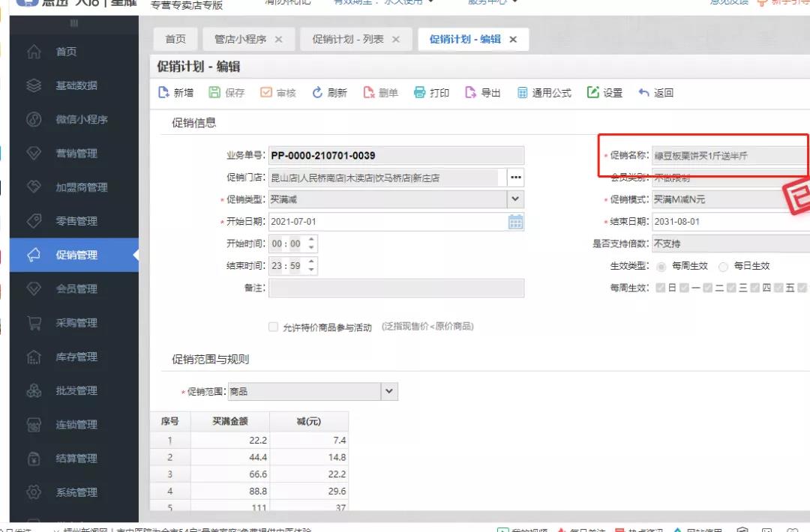
Task: Select the 每日生效 radio button
Action: point(723,266)
